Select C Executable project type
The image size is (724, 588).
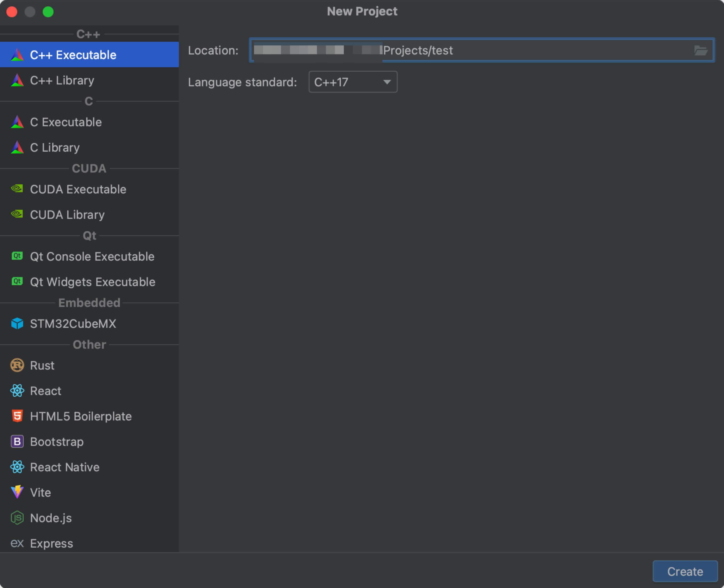pos(66,122)
